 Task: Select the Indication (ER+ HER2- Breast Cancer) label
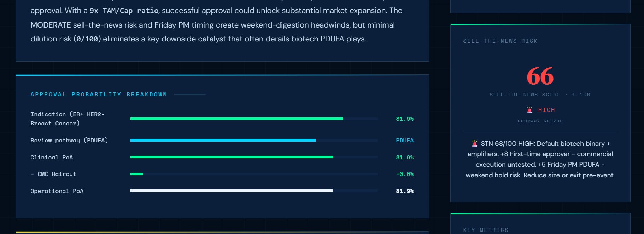tap(67, 119)
